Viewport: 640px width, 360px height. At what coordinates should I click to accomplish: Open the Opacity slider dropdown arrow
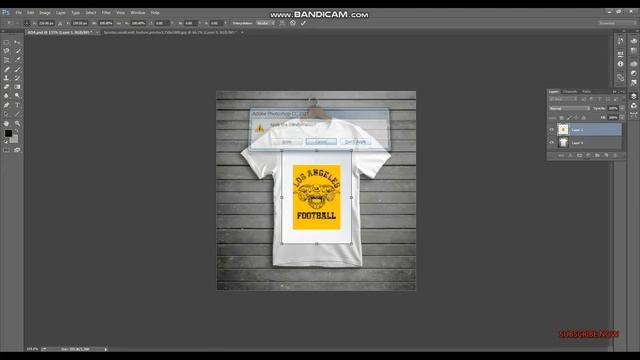pos(622,108)
